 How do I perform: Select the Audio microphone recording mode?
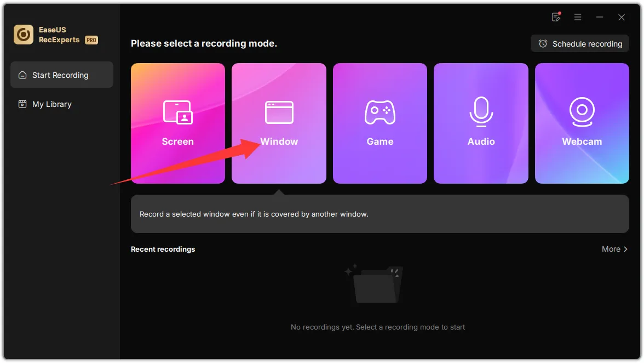[481, 123]
